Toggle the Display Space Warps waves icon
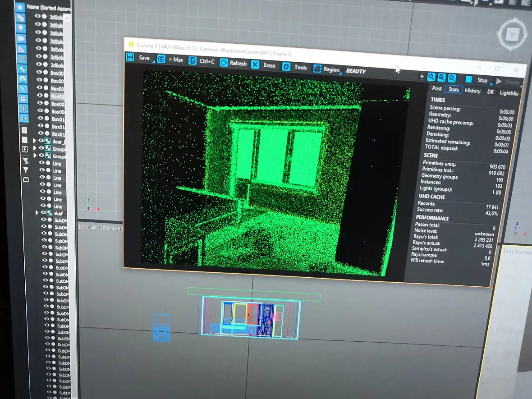532x399 pixels. [22, 59]
